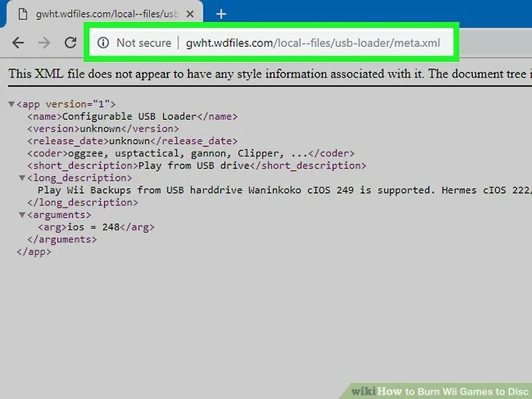Click the closing </long_description> tag

[x=83, y=202]
